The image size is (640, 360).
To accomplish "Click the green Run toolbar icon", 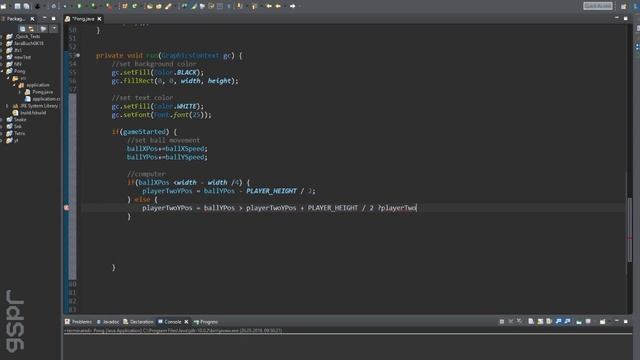I will pyautogui.click(x=79, y=6).
